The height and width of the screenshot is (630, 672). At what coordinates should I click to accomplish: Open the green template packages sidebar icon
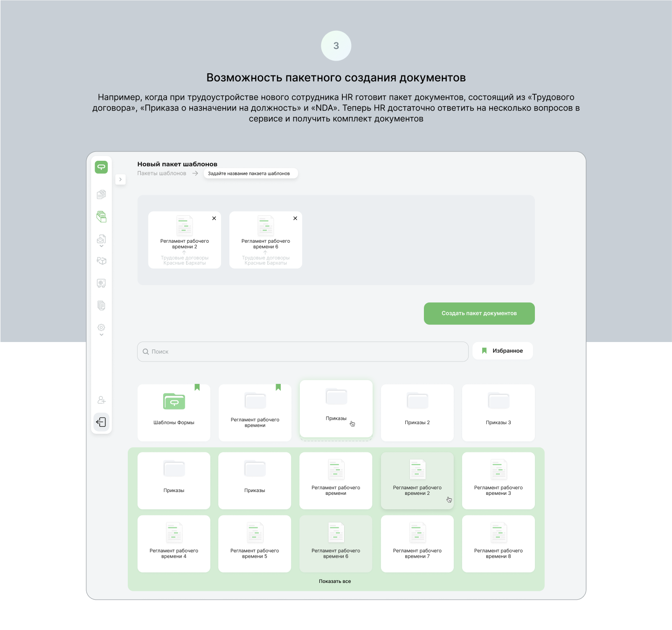101,216
